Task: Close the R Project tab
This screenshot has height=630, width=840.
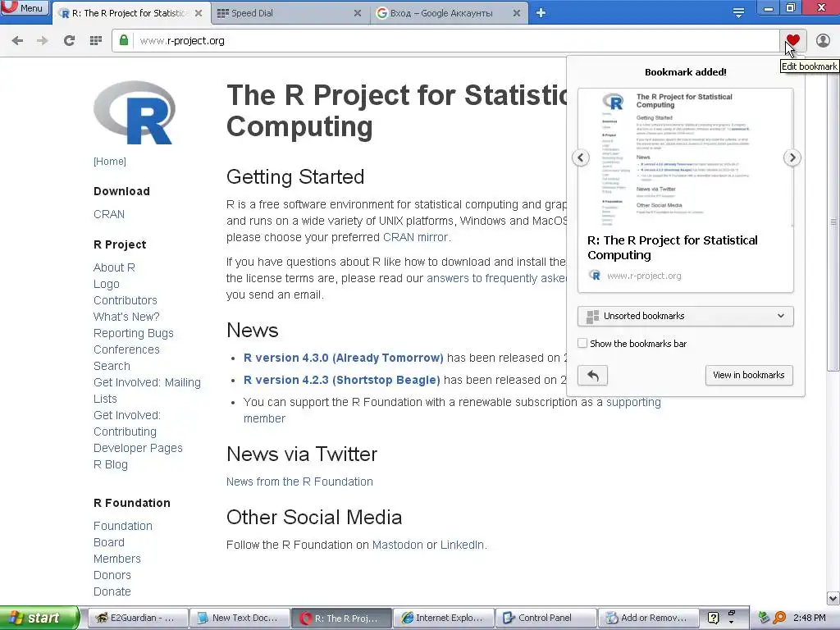Action: [199, 13]
